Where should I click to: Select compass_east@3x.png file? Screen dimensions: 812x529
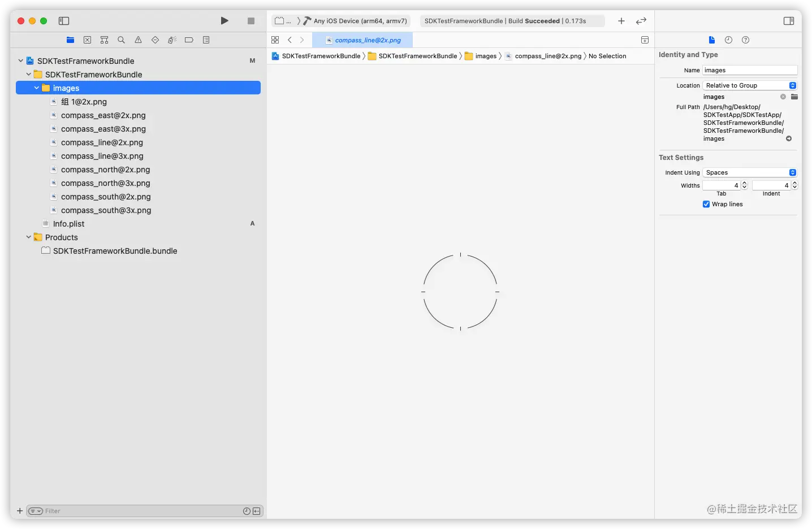[x=103, y=129]
